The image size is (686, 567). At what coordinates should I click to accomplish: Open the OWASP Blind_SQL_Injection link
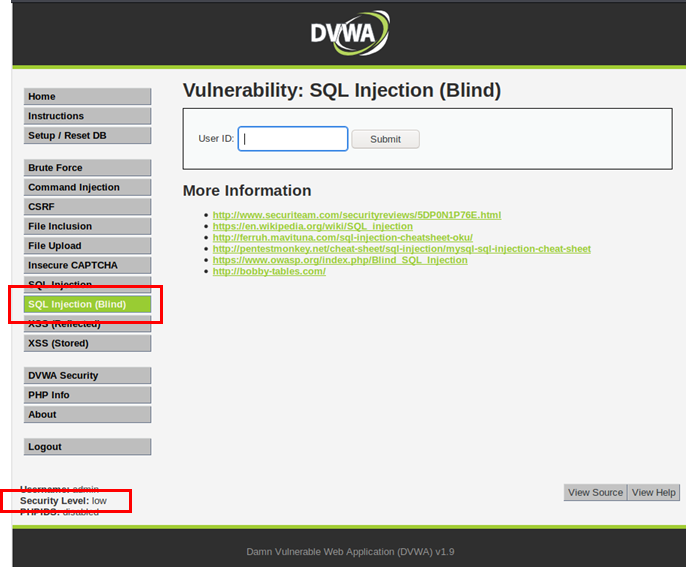(x=340, y=260)
